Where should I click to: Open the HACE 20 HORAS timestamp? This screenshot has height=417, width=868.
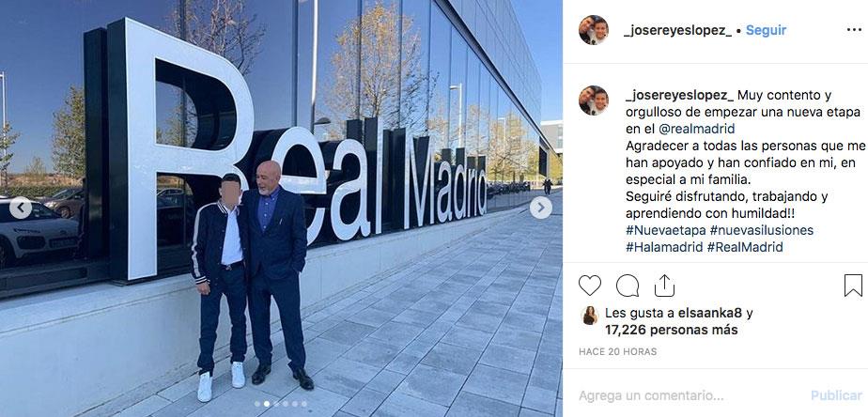click(617, 351)
